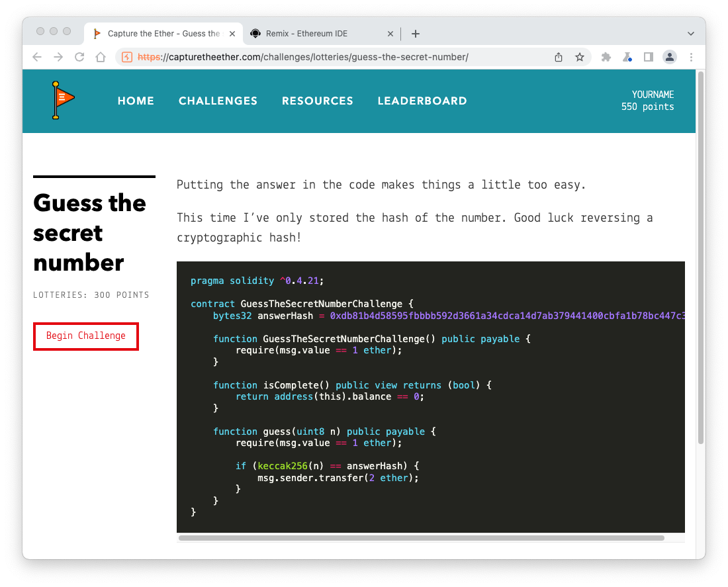
Task: Click "function isComplete()" declaration line
Action: point(352,385)
